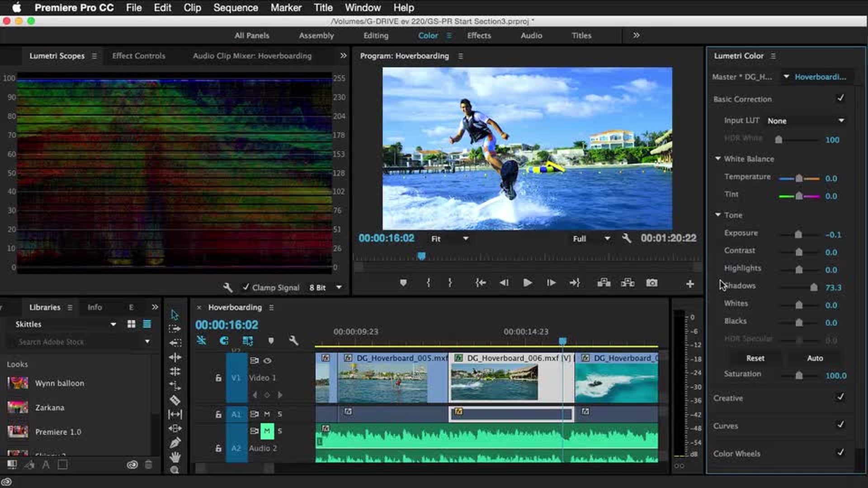Open the Input LUT dropdown set to None
The width and height of the screenshot is (868, 488).
805,120
